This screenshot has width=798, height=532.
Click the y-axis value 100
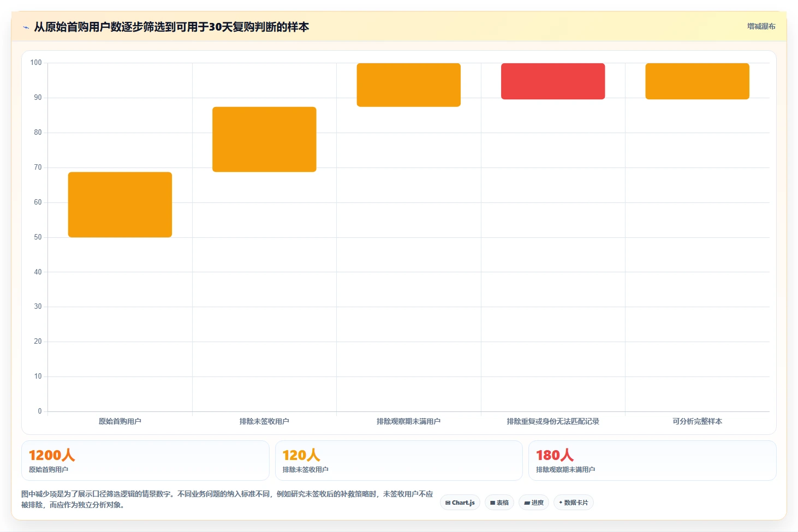click(36, 63)
